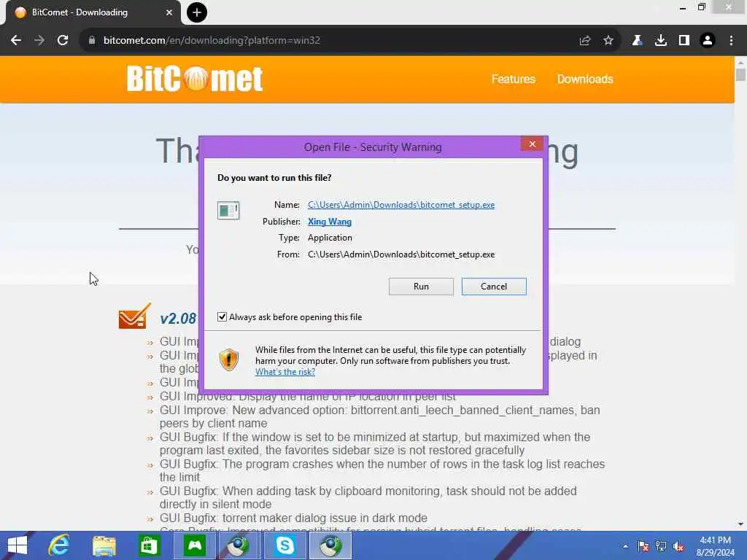Screen dimensions: 747x560
Task: Show hidden system tray icons
Action: [625, 546]
